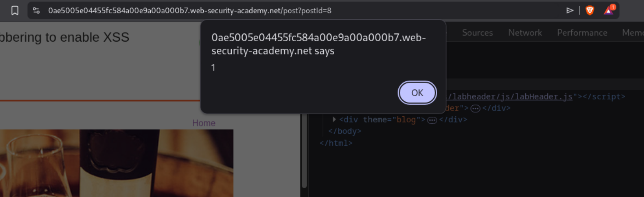Expand the ellipsis after div theme="blog"
Image resolution: width=644 pixels, height=197 pixels.
(x=432, y=120)
